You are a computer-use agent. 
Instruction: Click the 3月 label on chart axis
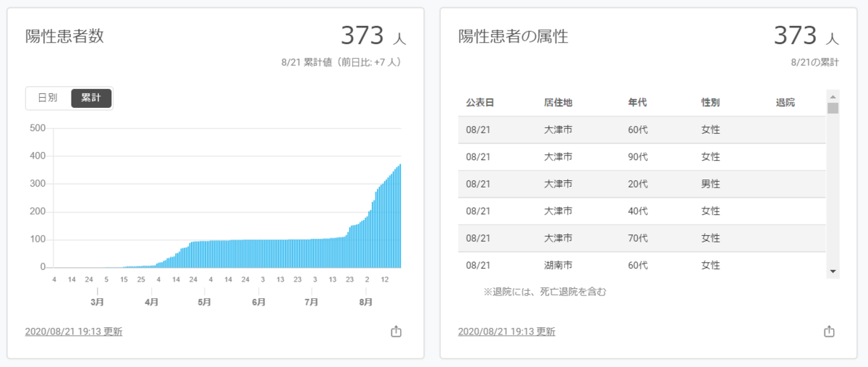[x=97, y=302]
